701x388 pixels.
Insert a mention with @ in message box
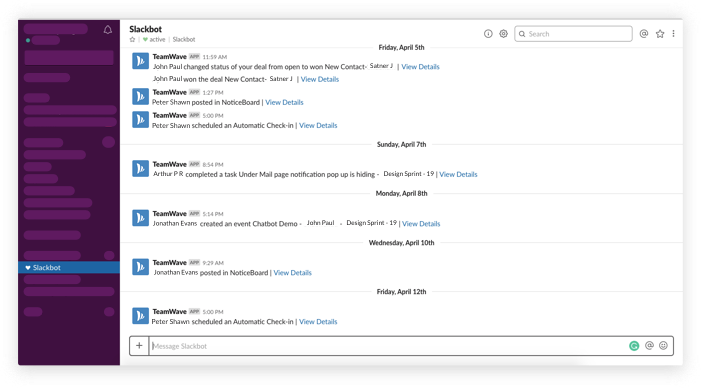649,346
